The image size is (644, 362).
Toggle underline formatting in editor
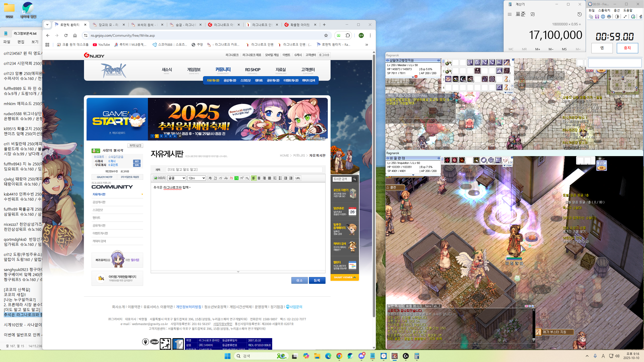coord(215,178)
